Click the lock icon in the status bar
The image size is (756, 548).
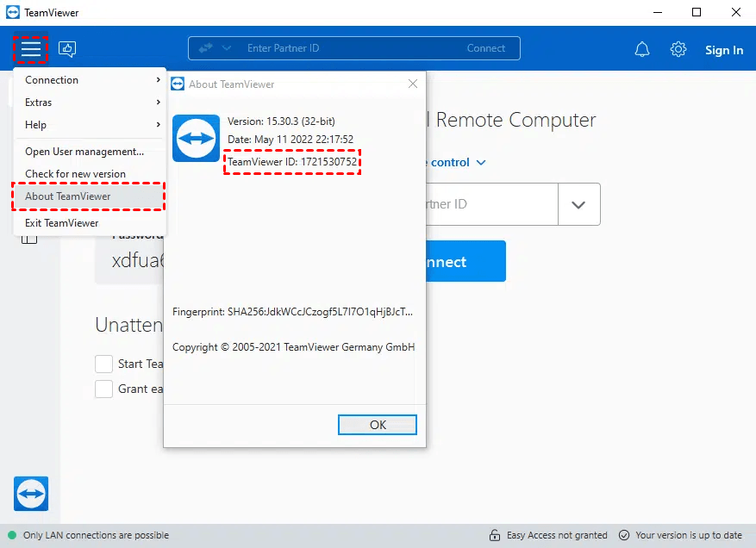tap(495, 535)
